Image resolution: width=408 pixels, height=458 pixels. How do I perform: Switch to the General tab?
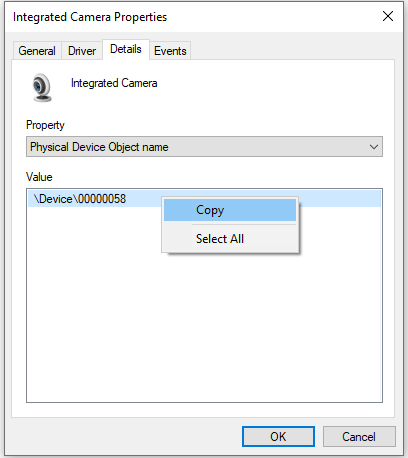click(37, 51)
